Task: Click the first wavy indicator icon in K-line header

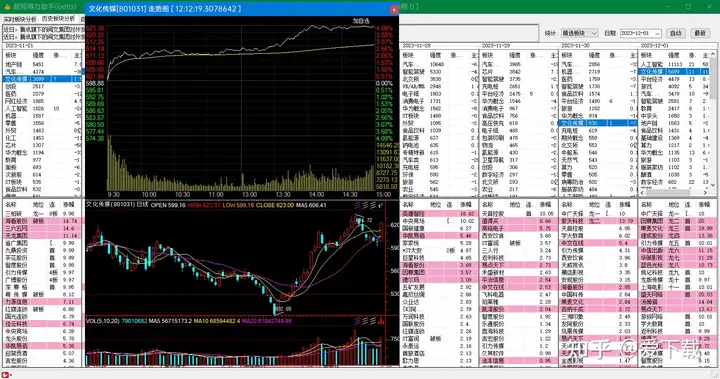Action: 358,205
